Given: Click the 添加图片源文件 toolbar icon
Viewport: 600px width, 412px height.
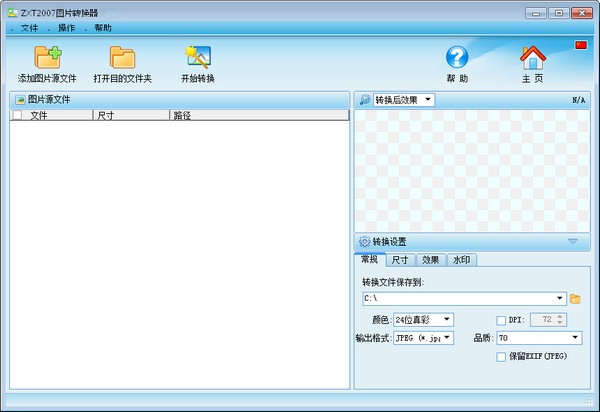Looking at the screenshot, I should tap(47, 58).
